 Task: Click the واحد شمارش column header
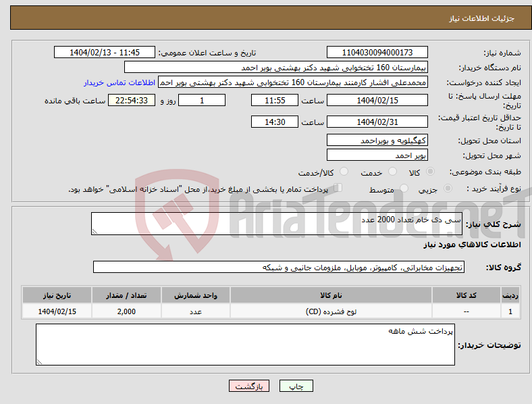pos(196,295)
